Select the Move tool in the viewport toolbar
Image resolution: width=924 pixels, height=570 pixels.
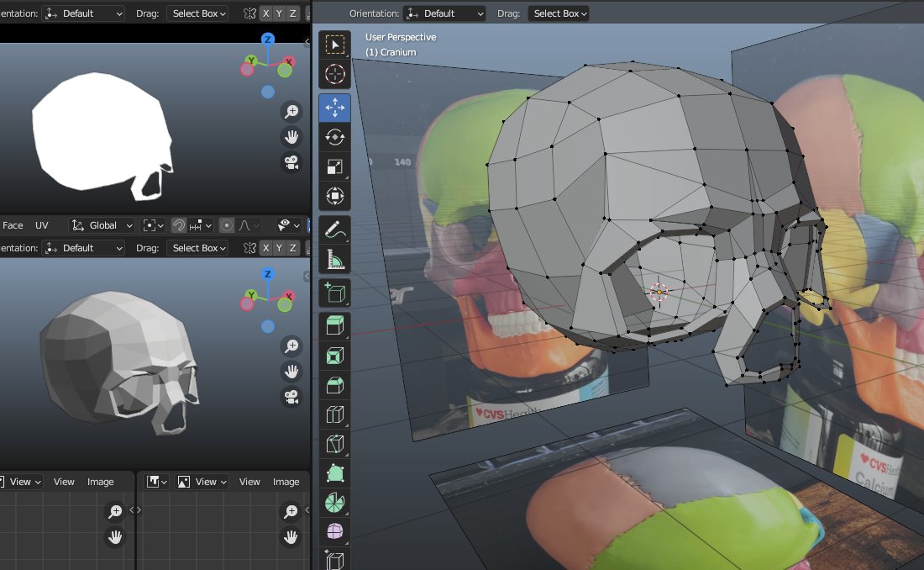334,108
